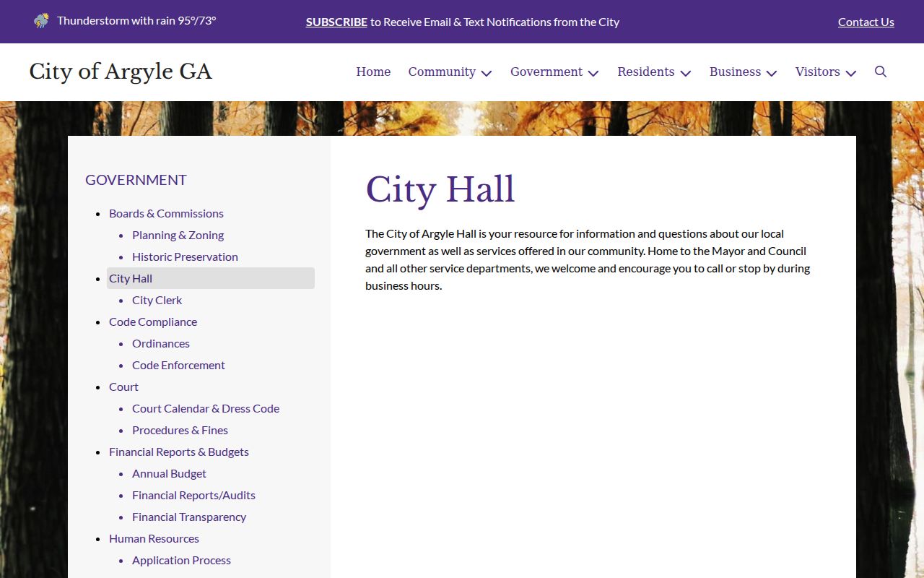Open the Community nav item
Screen dimensions: 924x578
[442, 72]
